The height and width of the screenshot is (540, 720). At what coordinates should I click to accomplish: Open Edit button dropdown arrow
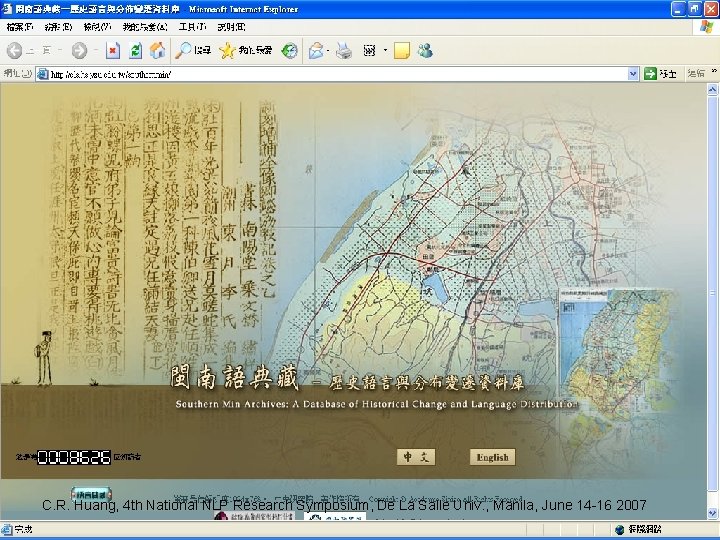pos(385,51)
